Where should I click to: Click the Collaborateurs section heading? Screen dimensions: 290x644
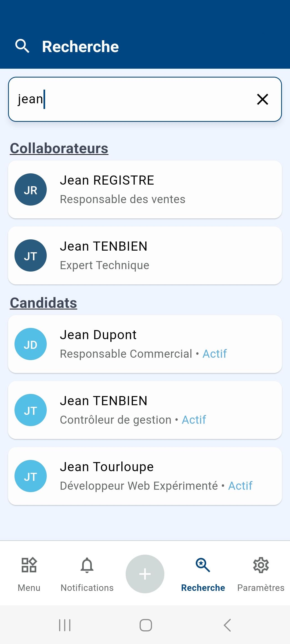click(59, 148)
